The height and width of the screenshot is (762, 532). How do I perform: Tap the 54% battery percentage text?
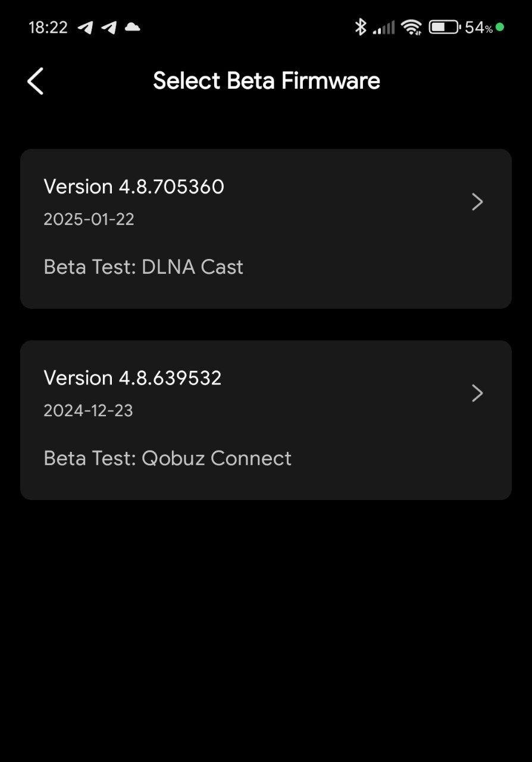478,27
